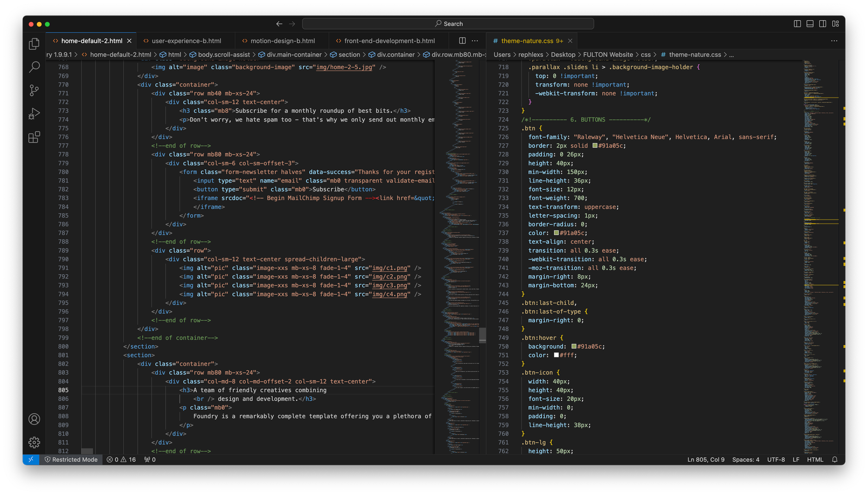Open the Explorer view in activity bar
The width and height of the screenshot is (868, 495).
pyautogui.click(x=34, y=43)
